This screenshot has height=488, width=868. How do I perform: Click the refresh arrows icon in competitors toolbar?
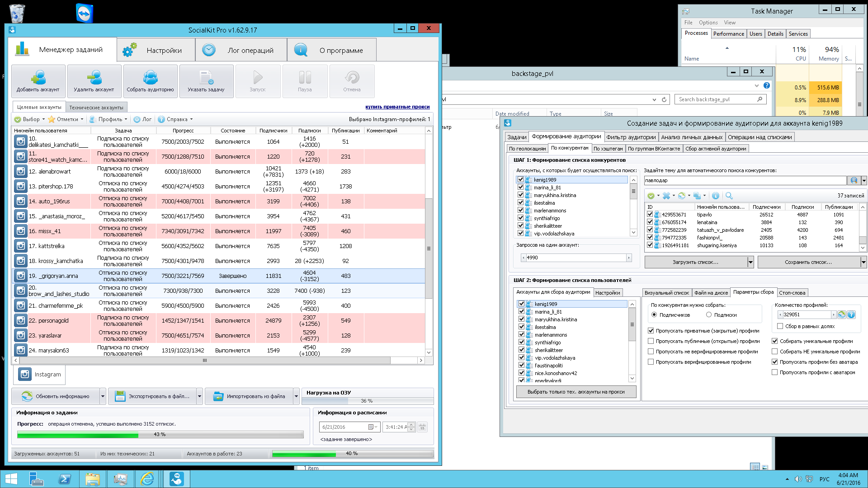[681, 196]
